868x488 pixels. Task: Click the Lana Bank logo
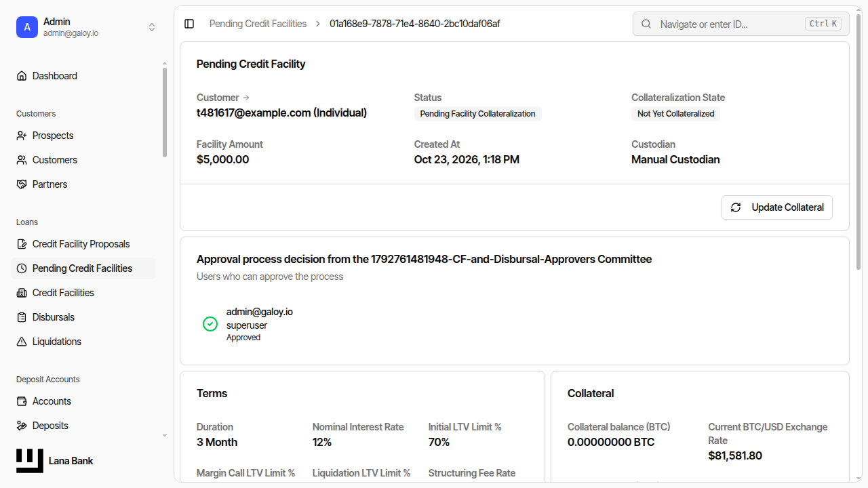coord(30,461)
